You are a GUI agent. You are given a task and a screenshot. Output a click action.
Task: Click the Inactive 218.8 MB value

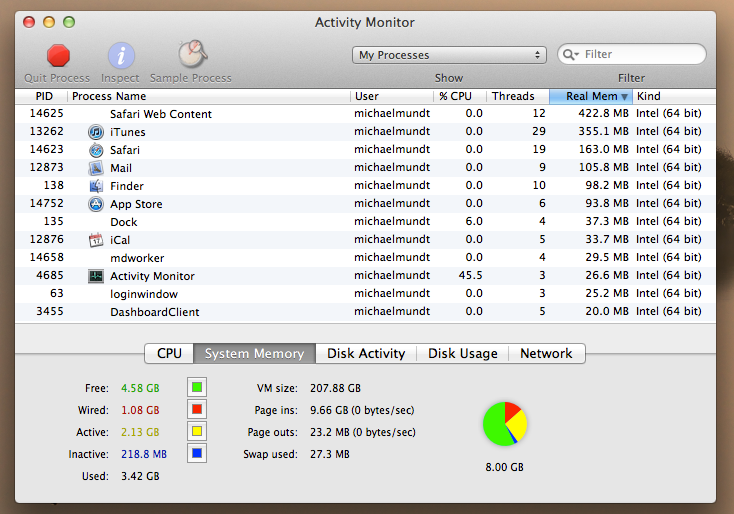144,455
